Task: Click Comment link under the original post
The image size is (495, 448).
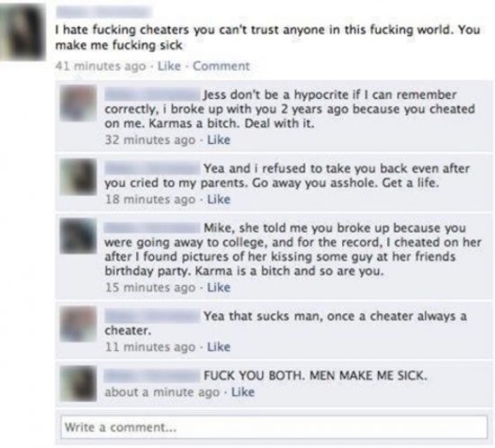Action: pos(221,67)
